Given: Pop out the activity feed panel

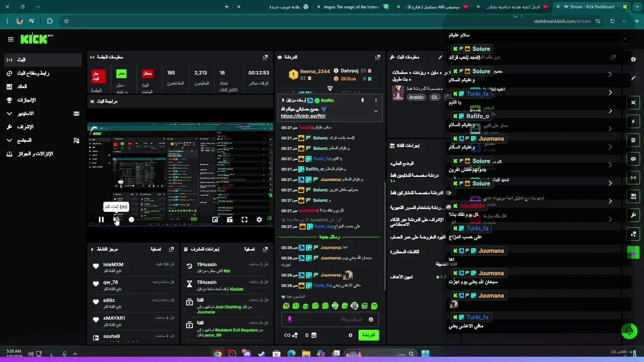Looking at the screenshot, I should 171,249.
